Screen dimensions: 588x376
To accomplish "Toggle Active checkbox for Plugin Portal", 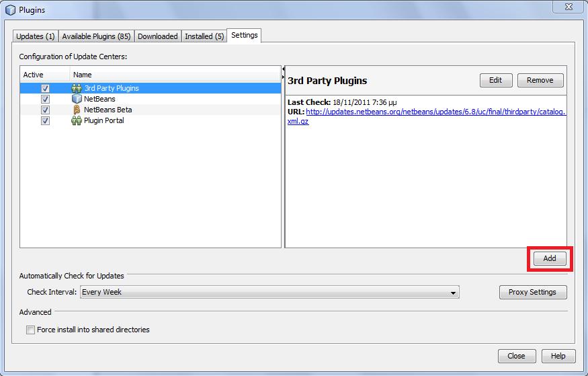I will pyautogui.click(x=45, y=121).
